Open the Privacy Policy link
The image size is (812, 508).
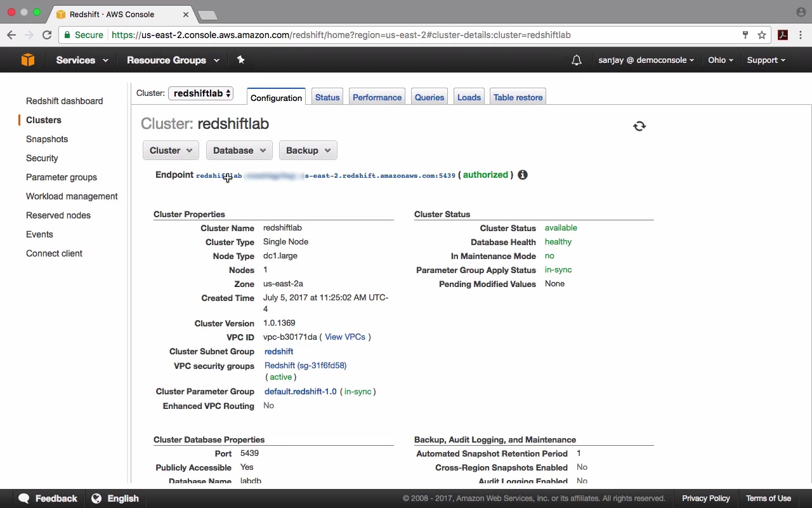pyautogui.click(x=706, y=498)
